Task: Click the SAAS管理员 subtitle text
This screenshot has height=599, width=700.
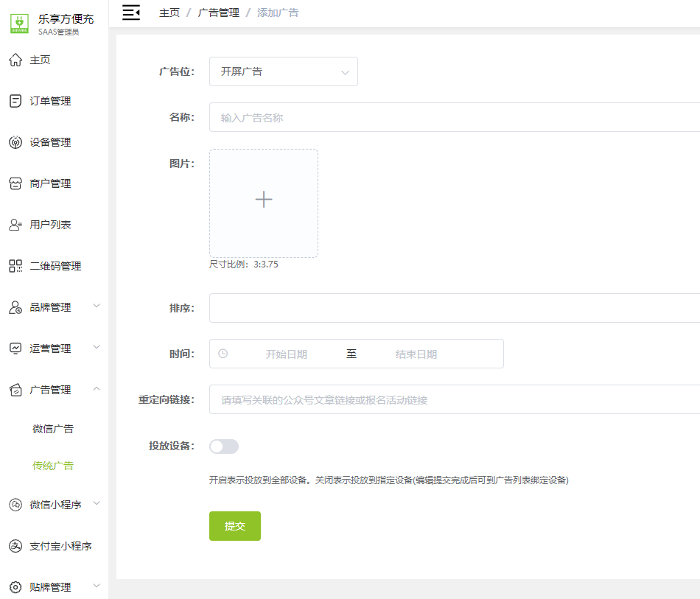Action: point(58,32)
